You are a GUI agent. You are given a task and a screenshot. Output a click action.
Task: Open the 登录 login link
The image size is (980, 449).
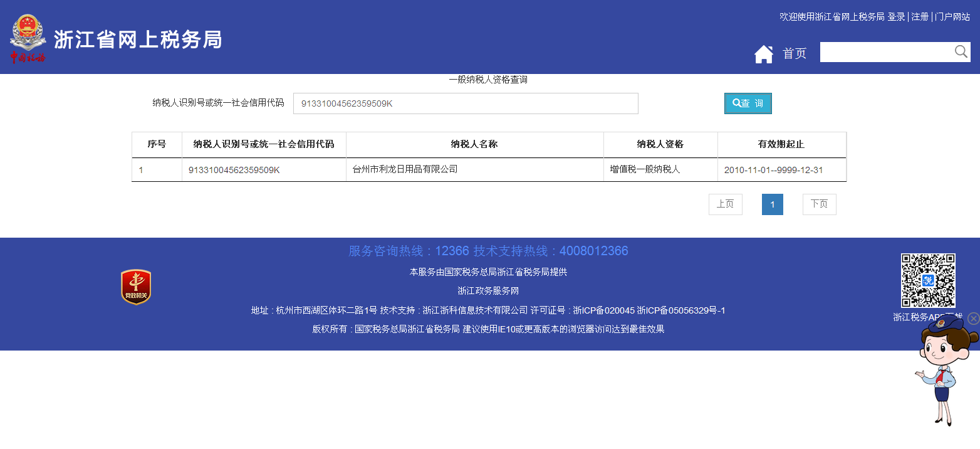(x=896, y=17)
